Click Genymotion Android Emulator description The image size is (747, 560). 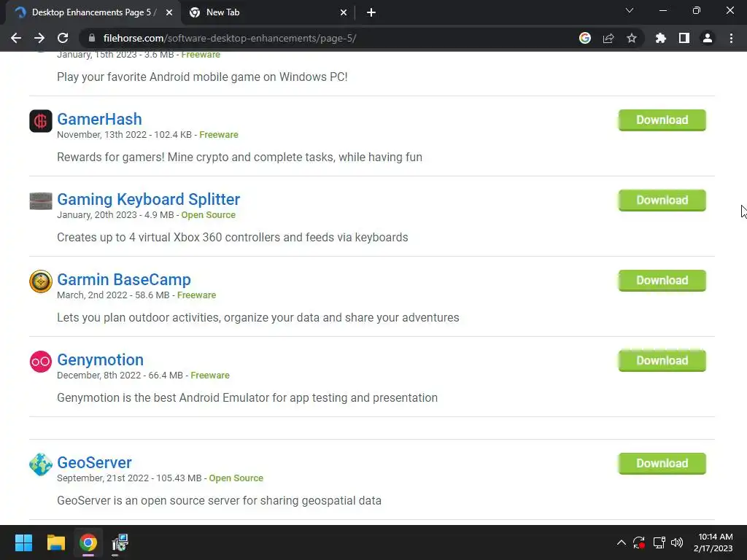click(x=247, y=397)
